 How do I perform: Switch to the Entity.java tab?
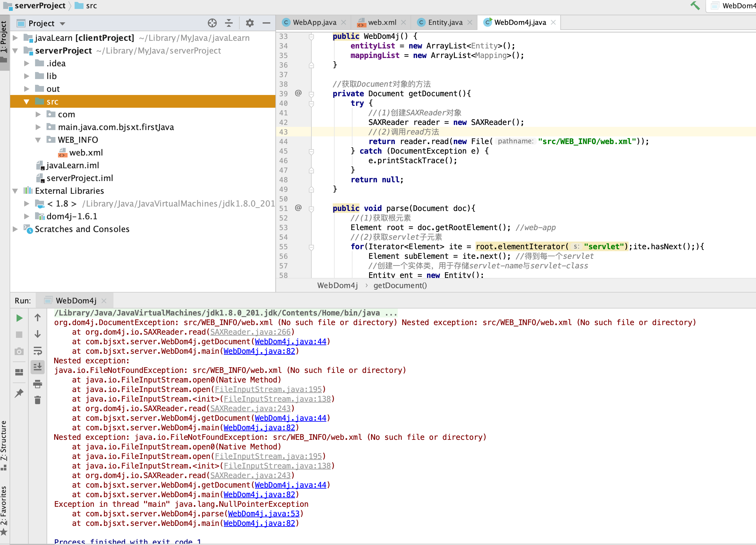point(445,22)
